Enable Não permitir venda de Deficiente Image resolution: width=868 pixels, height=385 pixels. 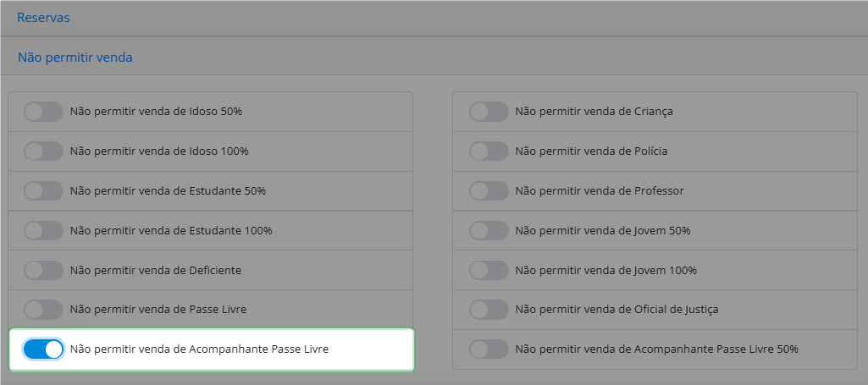click(43, 271)
